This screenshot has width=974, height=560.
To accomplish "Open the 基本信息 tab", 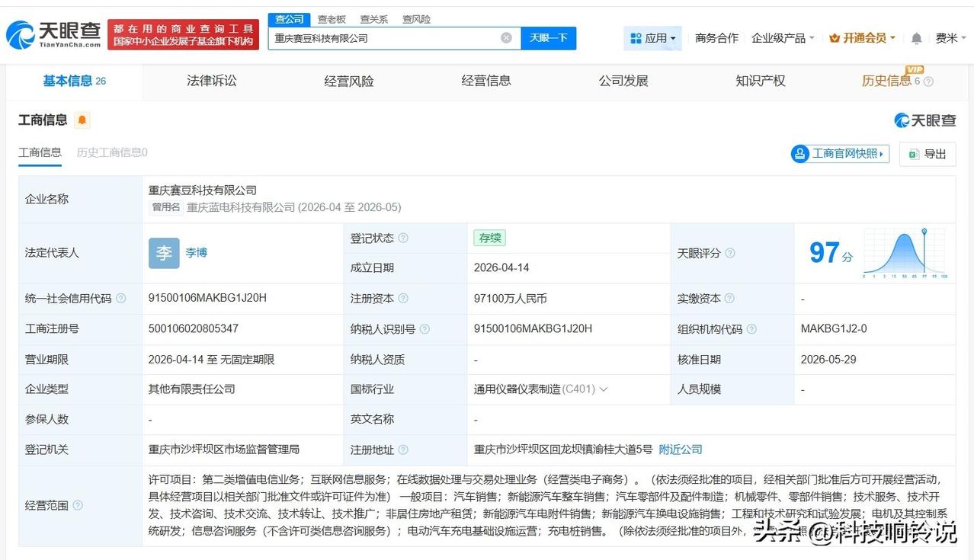I will coord(74,81).
